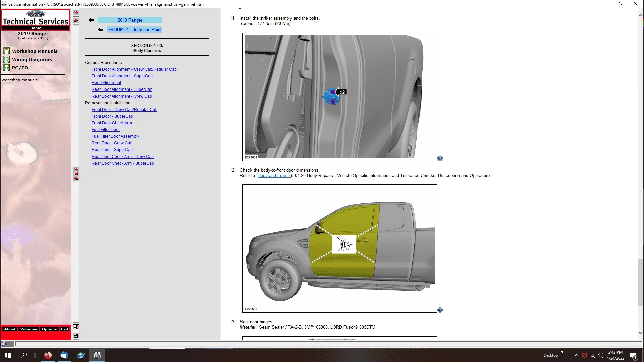Click the second red arrow below the top one
644x362 pixels.
(76, 21)
